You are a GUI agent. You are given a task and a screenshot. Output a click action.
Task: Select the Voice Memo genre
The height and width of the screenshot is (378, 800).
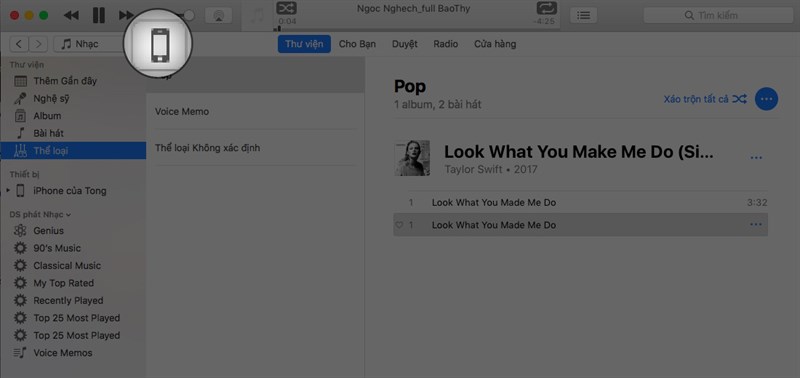click(x=255, y=111)
